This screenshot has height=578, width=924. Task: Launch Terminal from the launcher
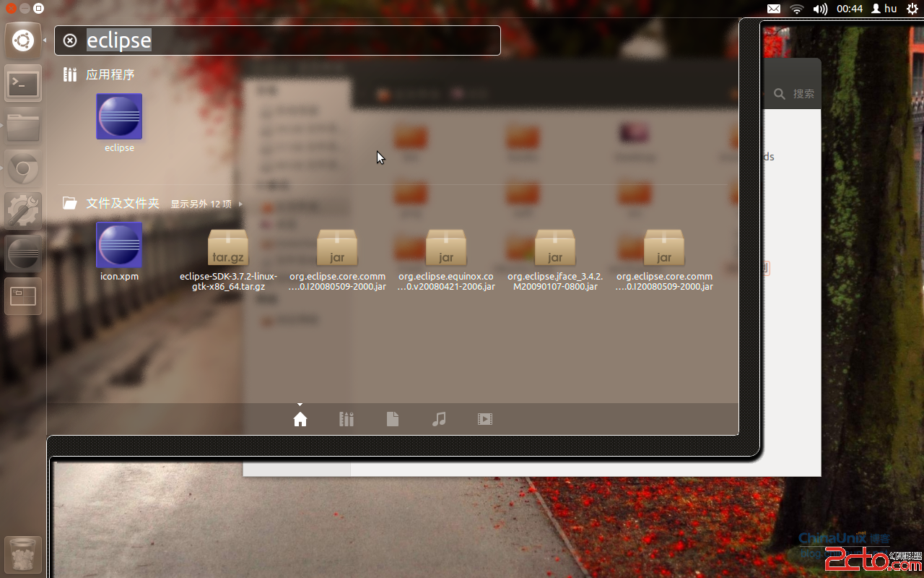pyautogui.click(x=23, y=85)
